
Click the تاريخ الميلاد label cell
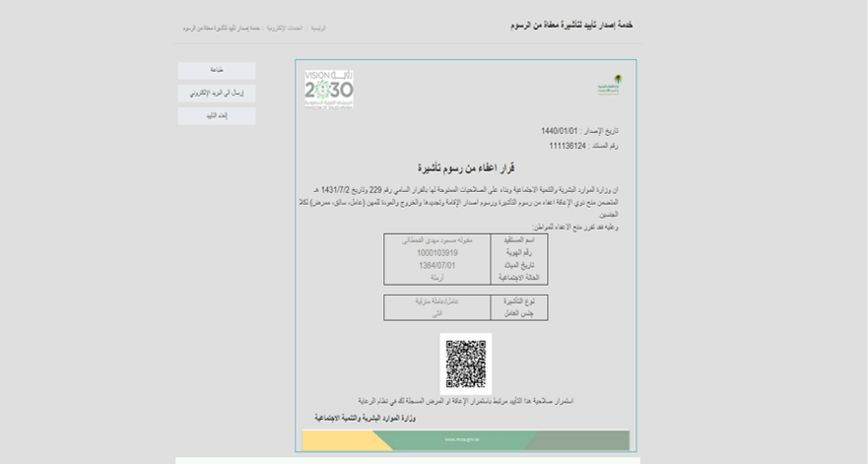click(519, 265)
